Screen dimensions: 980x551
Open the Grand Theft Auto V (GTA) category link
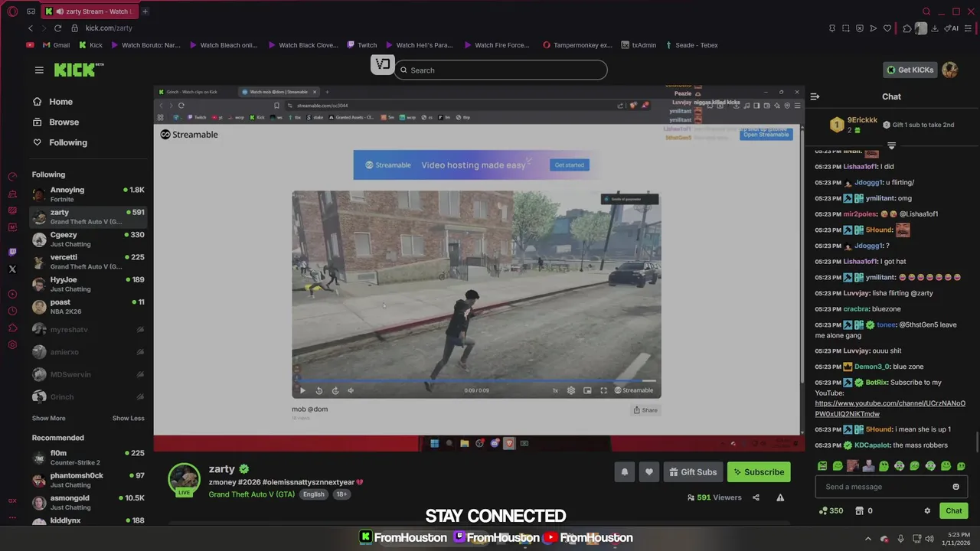click(252, 494)
